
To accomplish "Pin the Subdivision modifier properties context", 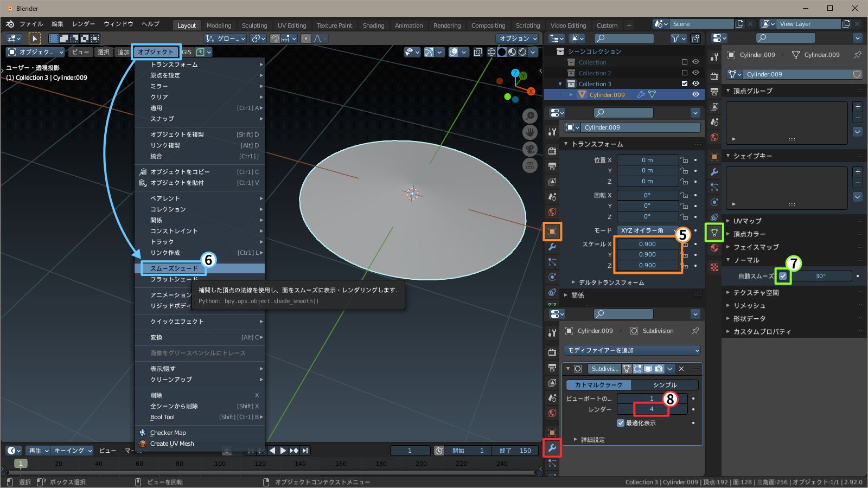I will [x=695, y=331].
